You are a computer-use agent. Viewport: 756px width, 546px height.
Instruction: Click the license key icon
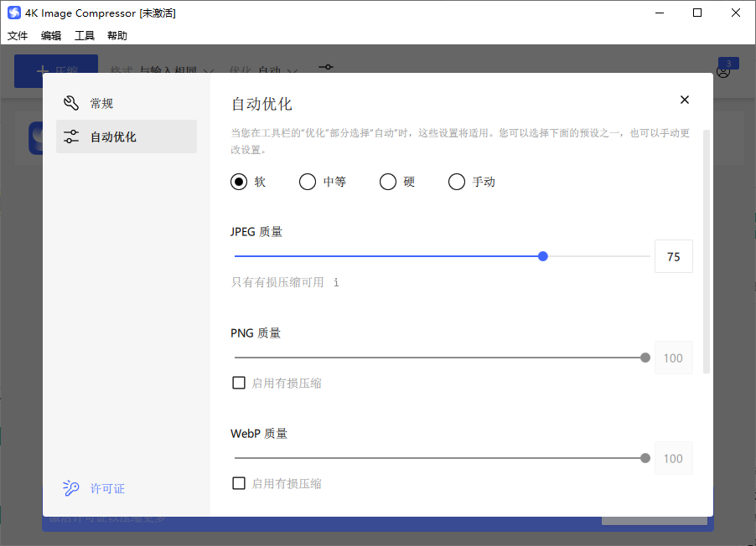[x=70, y=487]
